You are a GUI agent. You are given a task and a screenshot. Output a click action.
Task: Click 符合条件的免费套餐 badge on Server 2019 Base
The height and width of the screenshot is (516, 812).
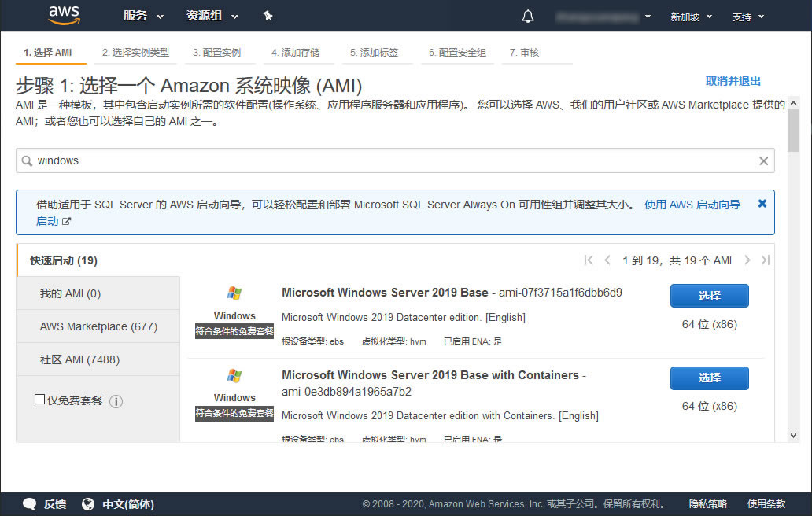(234, 331)
